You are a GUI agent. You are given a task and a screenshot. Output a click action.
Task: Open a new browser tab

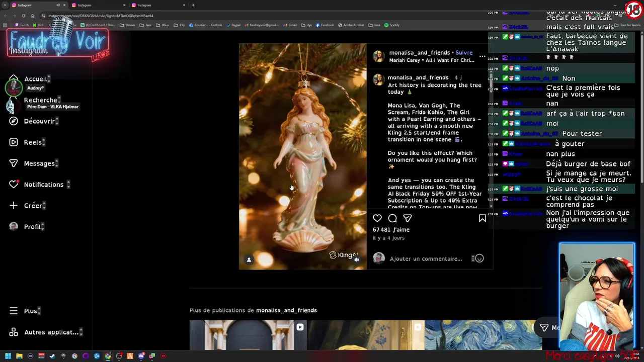pos(193,5)
